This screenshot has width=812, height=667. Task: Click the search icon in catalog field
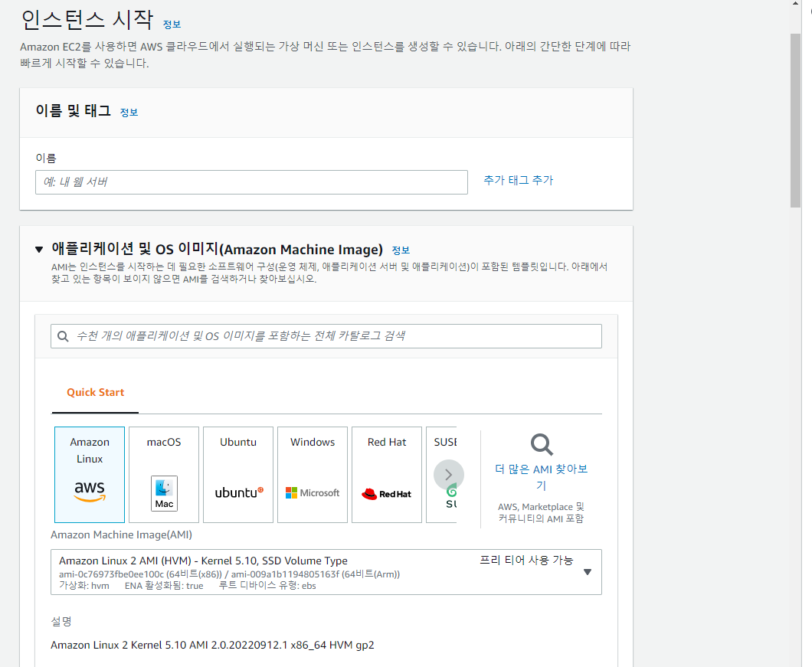[63, 337]
